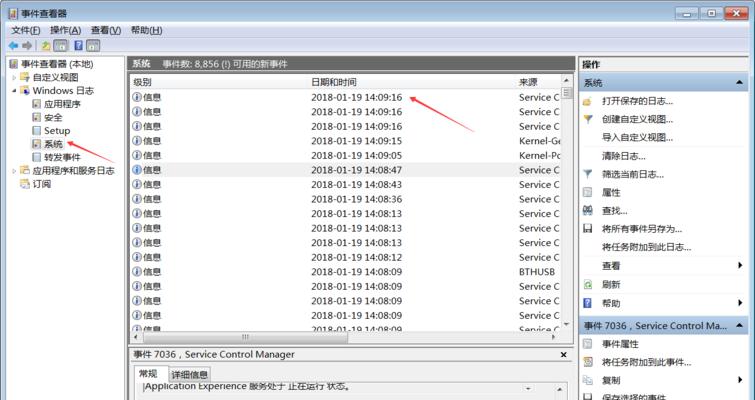Collapse 系统 section in actions pane
This screenshot has height=400, width=755.
coord(739,83)
